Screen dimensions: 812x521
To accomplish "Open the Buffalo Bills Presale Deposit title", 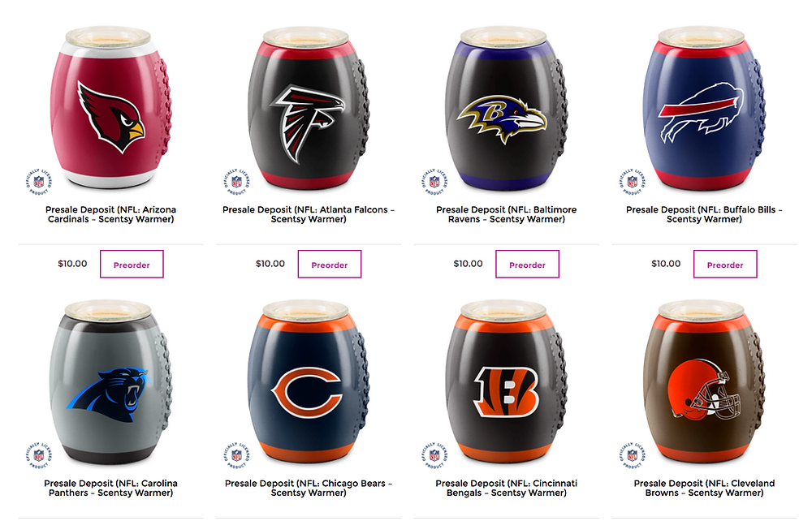I will (x=704, y=214).
